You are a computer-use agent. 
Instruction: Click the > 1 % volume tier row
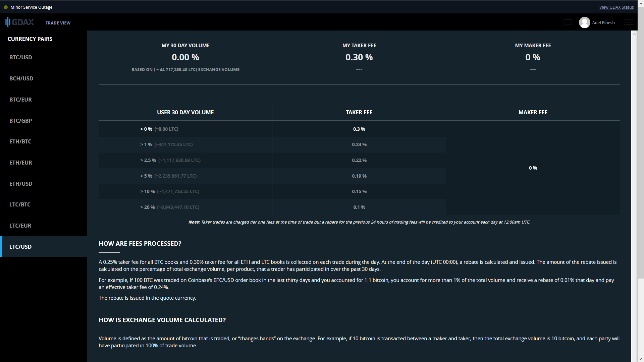point(185,144)
